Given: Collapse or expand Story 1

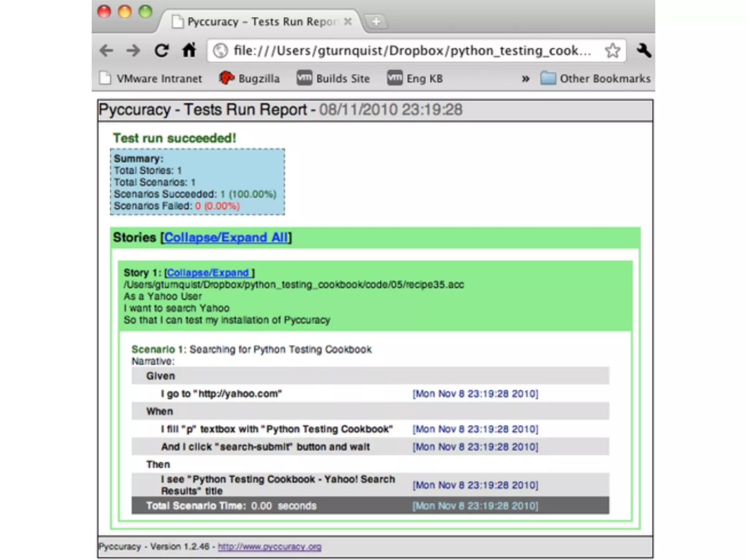Looking at the screenshot, I should click(208, 273).
